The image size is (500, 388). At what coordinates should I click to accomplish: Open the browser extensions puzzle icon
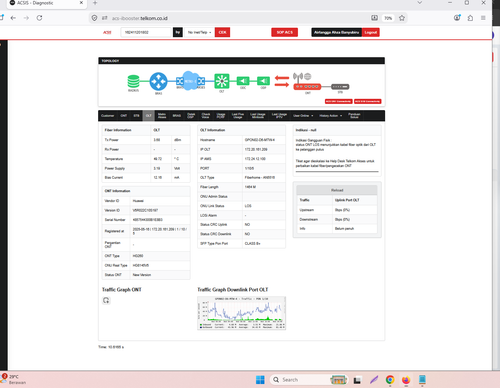click(470, 18)
